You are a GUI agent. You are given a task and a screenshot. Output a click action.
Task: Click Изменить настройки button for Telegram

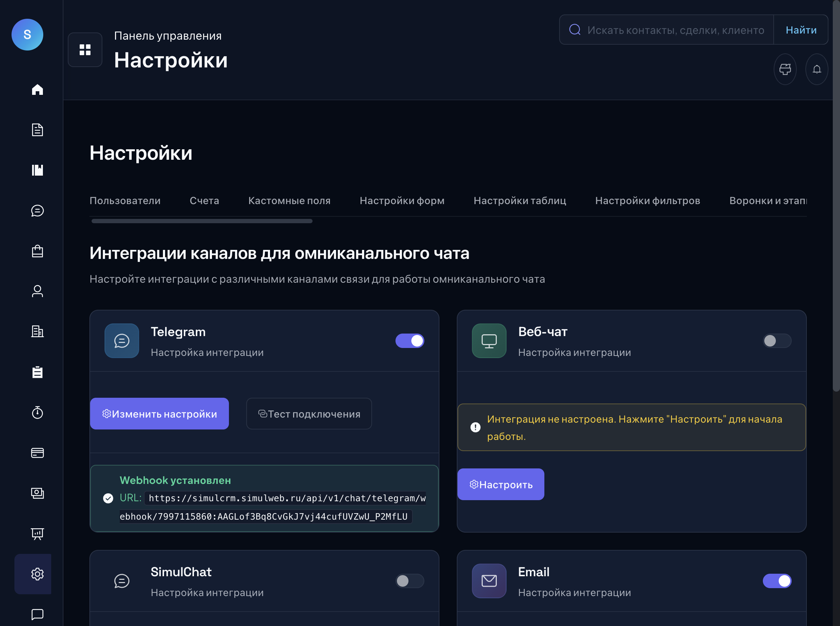(x=159, y=414)
